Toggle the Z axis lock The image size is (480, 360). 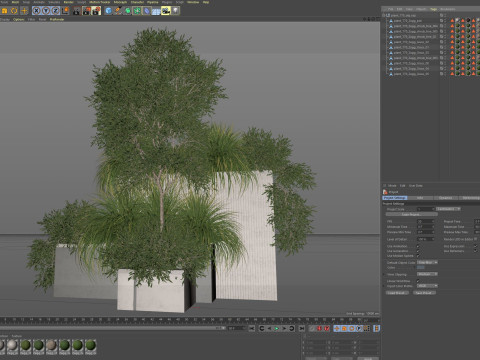point(55,11)
